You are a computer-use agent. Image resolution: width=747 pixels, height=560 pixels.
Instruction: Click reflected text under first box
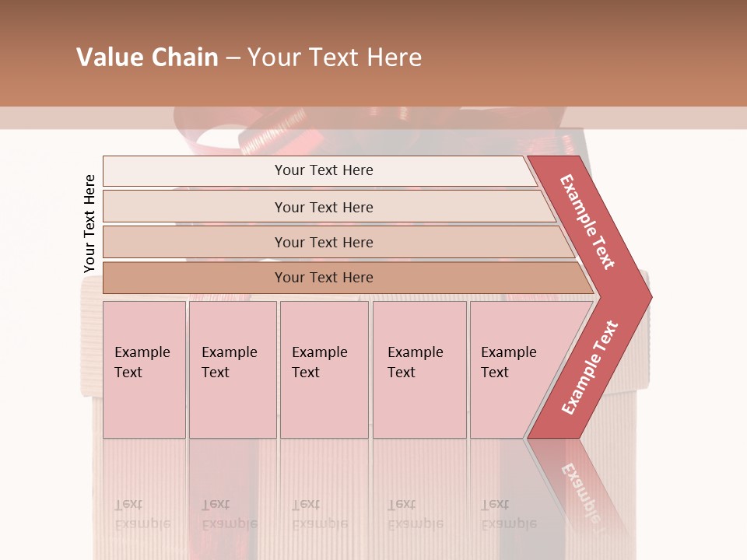point(142,514)
